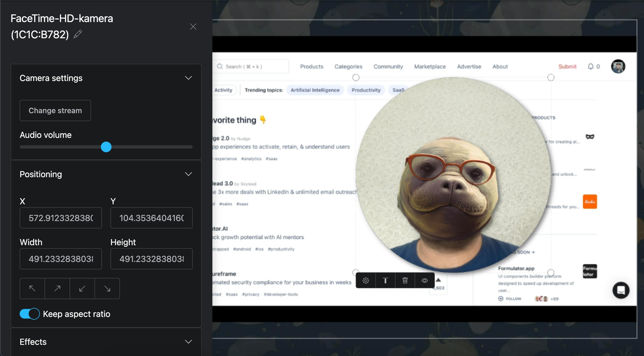Viewport: 644px width, 356px height.
Task: Focus the Width input field
Action: (x=61, y=259)
